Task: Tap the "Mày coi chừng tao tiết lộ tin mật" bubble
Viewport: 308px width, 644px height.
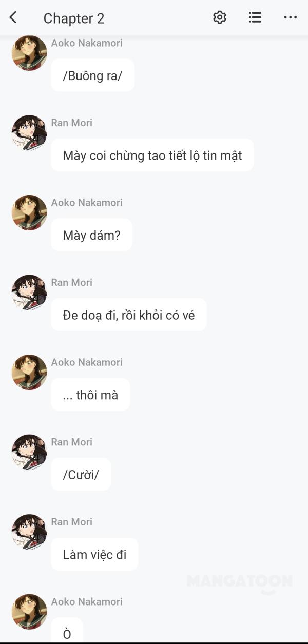Action: pyautogui.click(x=152, y=155)
